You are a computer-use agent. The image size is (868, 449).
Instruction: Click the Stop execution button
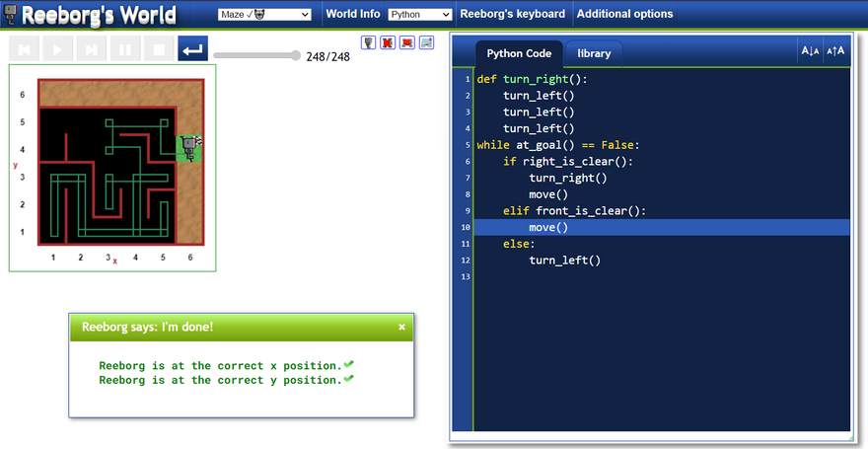click(x=158, y=49)
